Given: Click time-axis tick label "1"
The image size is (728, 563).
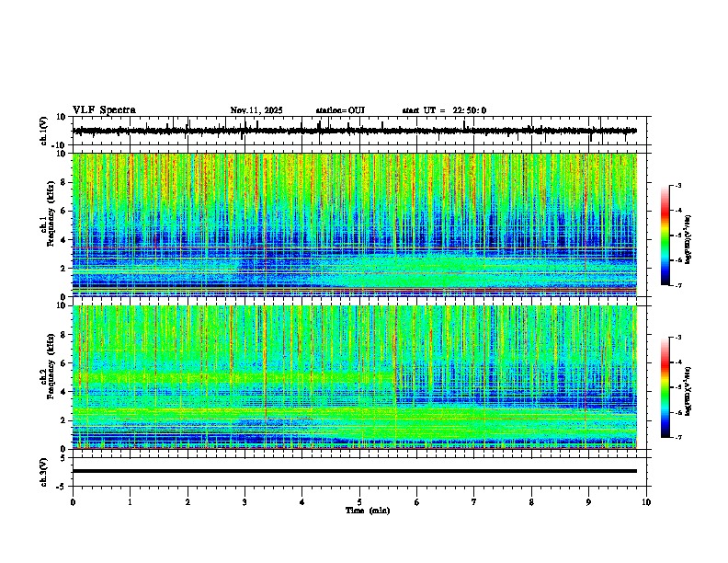Looking at the screenshot, I should coord(130,502).
